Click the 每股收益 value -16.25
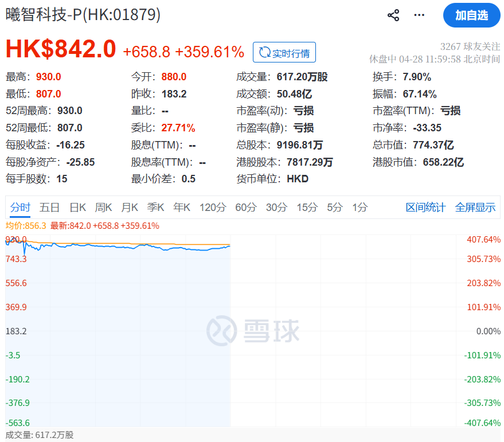 [71, 145]
